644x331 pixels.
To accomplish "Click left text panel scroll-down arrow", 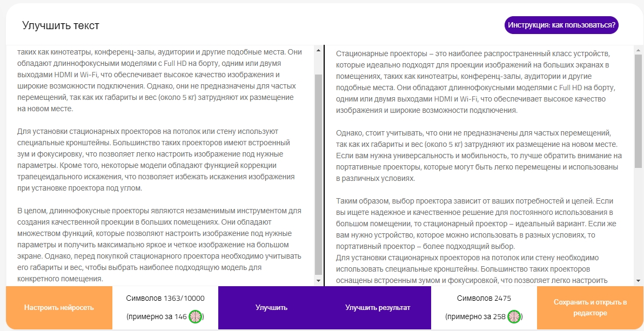I will 318,280.
